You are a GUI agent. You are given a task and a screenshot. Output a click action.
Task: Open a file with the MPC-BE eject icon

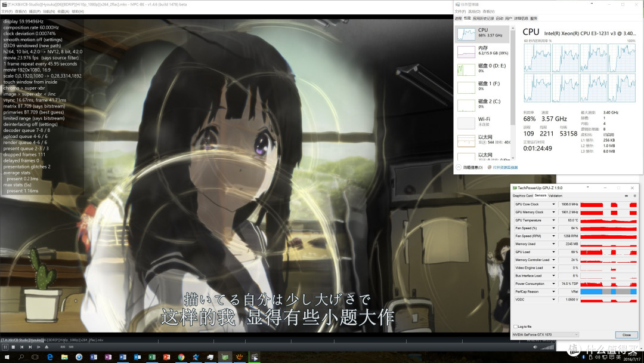tap(47, 347)
